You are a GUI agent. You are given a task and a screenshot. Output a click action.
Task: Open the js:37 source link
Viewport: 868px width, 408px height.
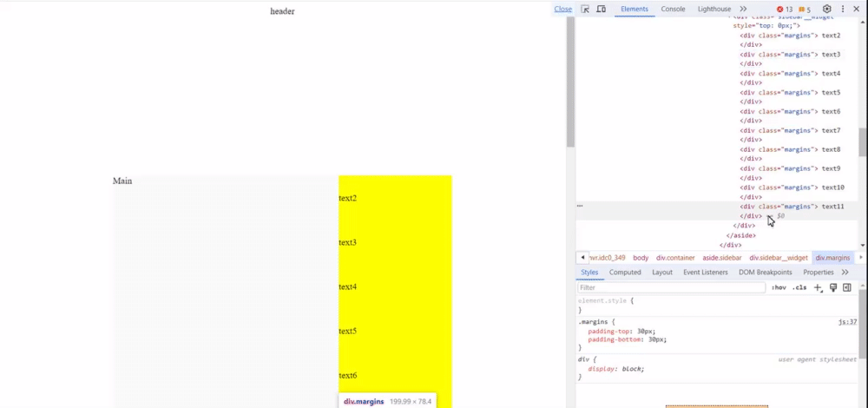pyautogui.click(x=847, y=322)
